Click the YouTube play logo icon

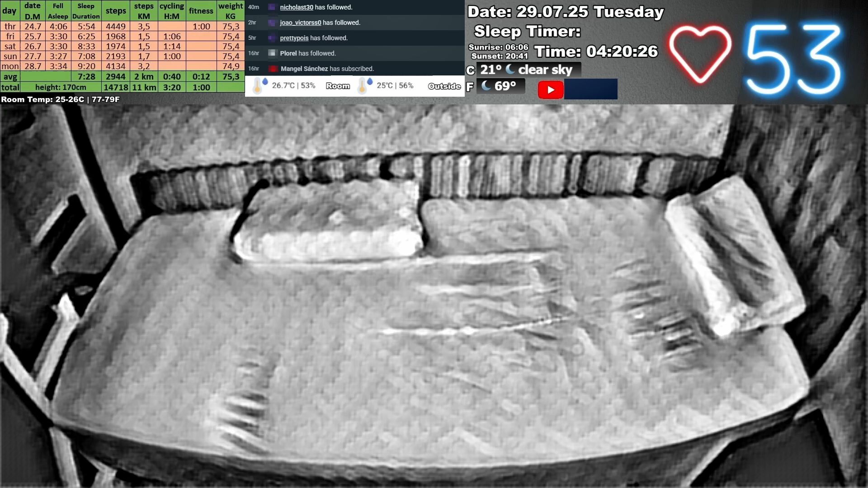pos(551,89)
